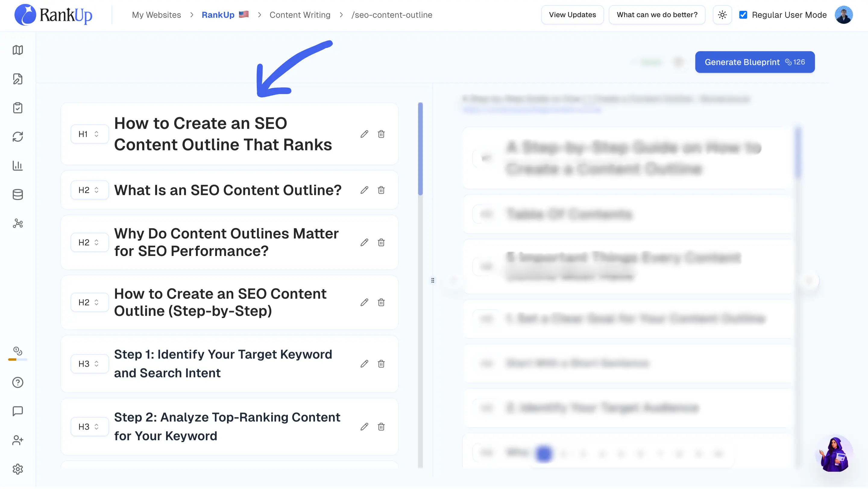Click the outline list vertical scrollbar
The image size is (868, 489).
click(420, 149)
